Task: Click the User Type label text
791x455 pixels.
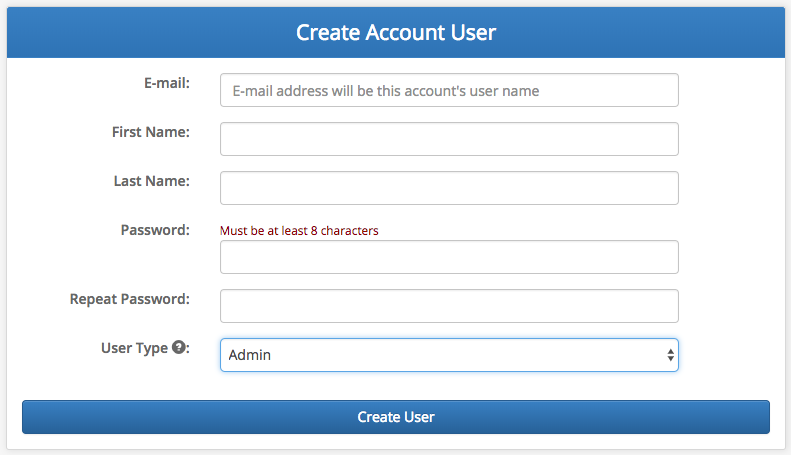Action: [134, 348]
